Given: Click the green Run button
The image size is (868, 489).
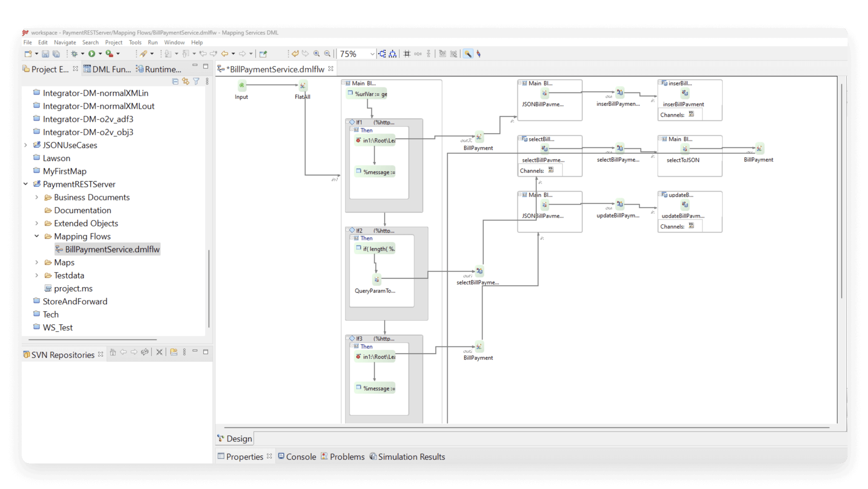Looking at the screenshot, I should point(91,54).
